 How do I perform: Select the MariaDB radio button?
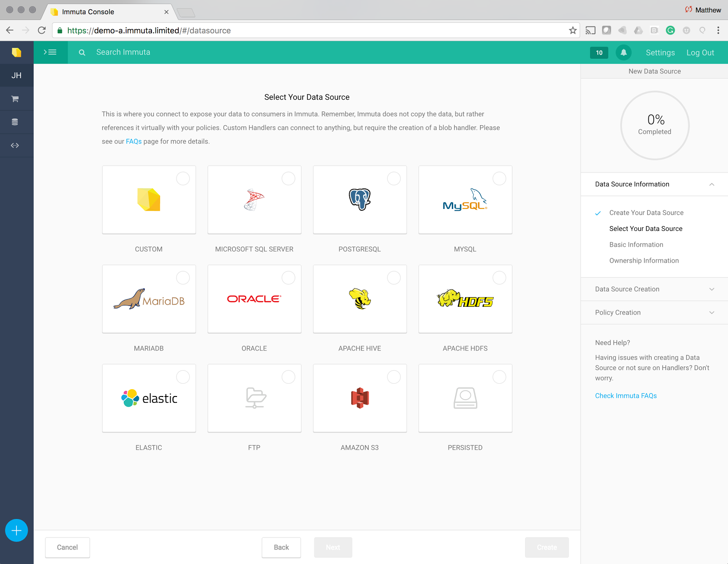(x=183, y=278)
